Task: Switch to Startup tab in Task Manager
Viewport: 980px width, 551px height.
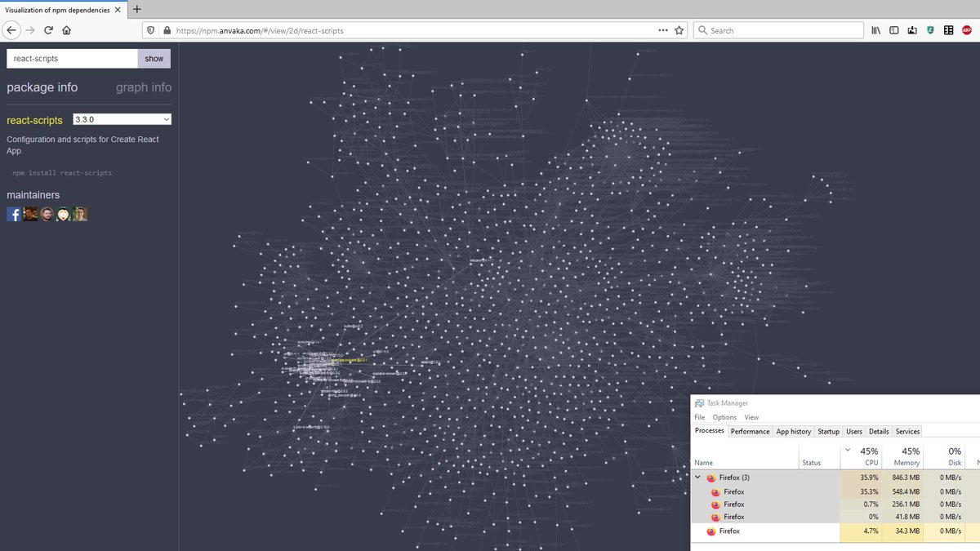Action: (x=828, y=431)
